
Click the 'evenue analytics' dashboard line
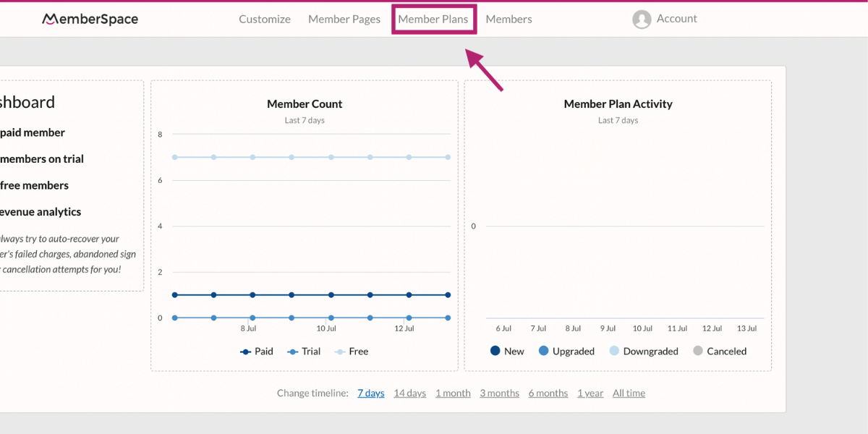tap(41, 212)
